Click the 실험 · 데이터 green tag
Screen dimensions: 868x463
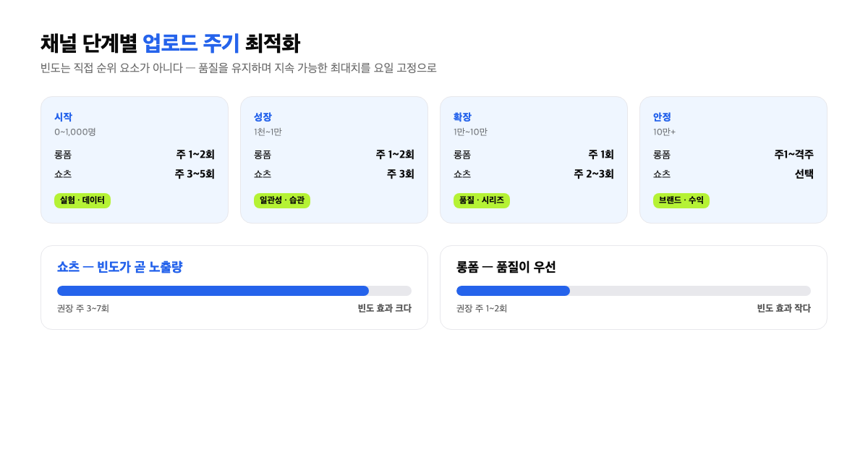[82, 200]
